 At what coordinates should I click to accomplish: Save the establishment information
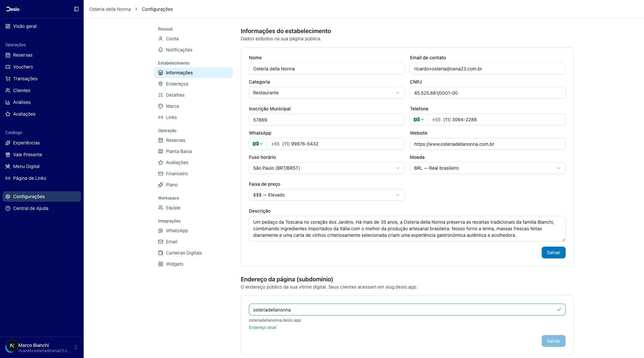coord(553,253)
